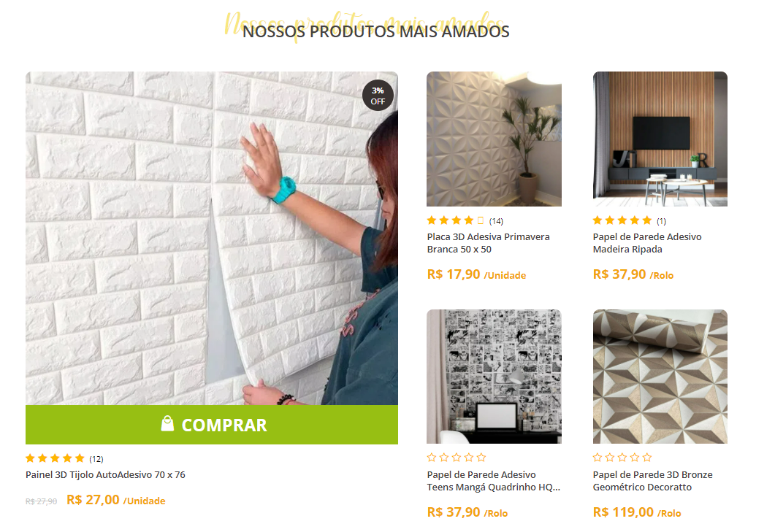Open the Mangá Quadrinho wallpaper image
The image size is (775, 532).
pos(494,377)
